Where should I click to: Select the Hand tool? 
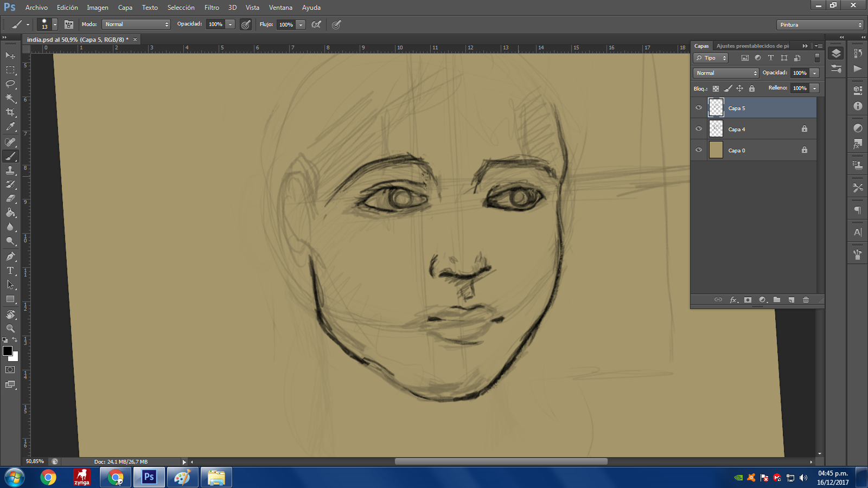pos(10,314)
